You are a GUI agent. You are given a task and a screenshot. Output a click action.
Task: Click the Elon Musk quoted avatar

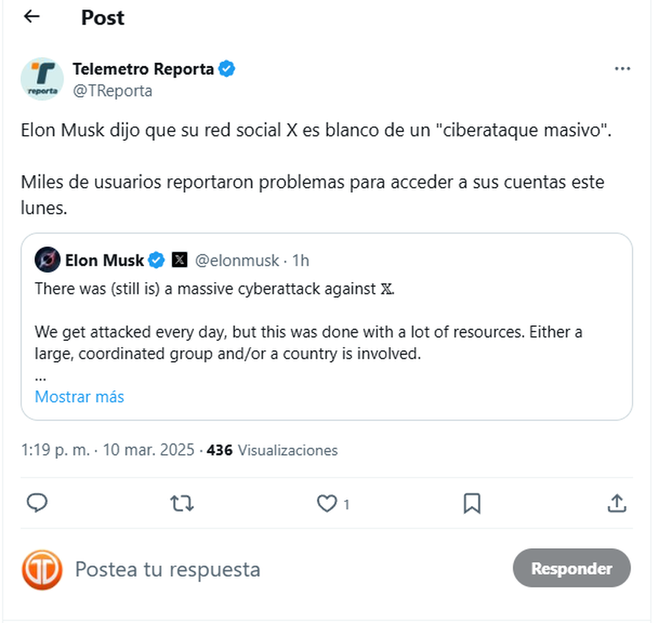click(47, 259)
